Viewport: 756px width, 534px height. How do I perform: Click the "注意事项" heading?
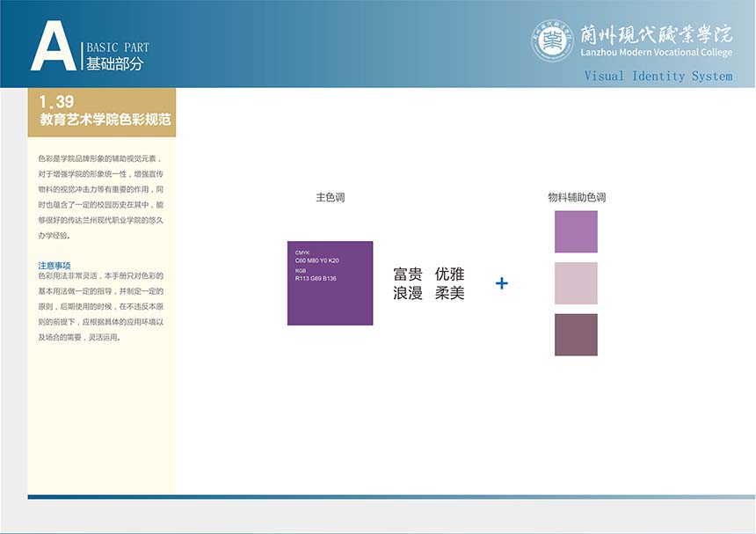(55, 265)
